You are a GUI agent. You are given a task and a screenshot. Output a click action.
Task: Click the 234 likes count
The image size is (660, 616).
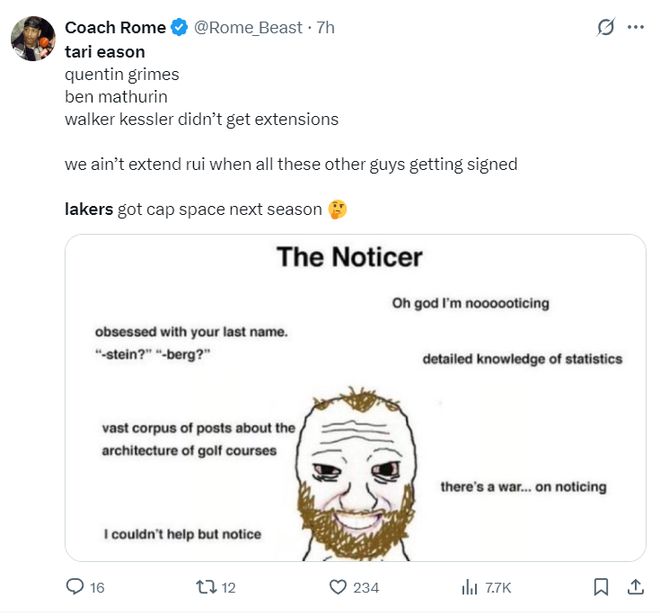coord(366,588)
